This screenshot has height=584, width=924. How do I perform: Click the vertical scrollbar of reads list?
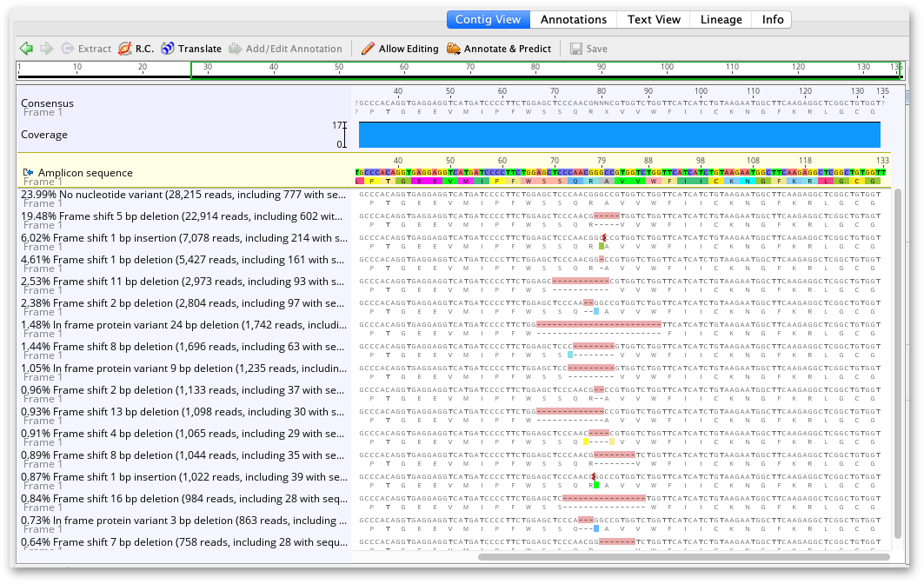[898, 363]
